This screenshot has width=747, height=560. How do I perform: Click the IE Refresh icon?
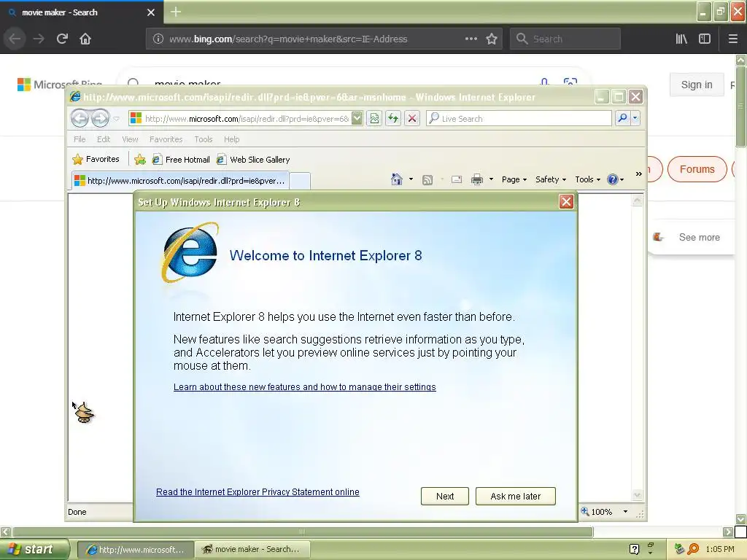pos(393,119)
